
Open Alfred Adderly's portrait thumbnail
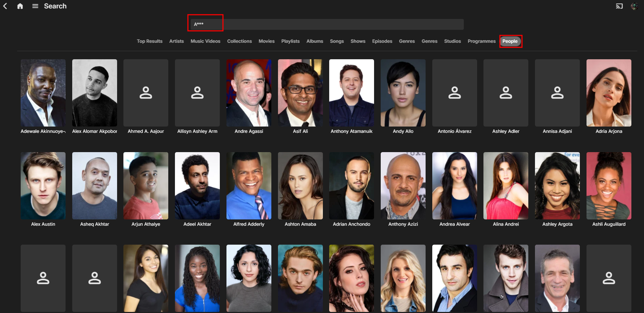click(249, 186)
